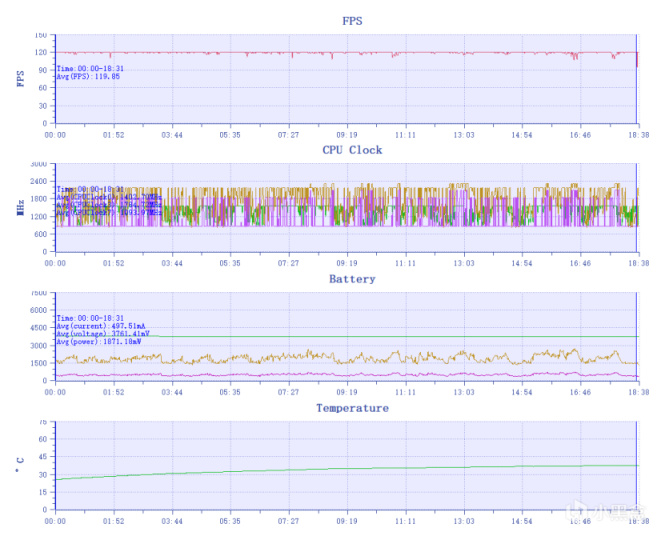Viewport: 665px width, 540px height.
Task: Click the 2400 tick on CPU Clock y-axis
Action: click(39, 182)
